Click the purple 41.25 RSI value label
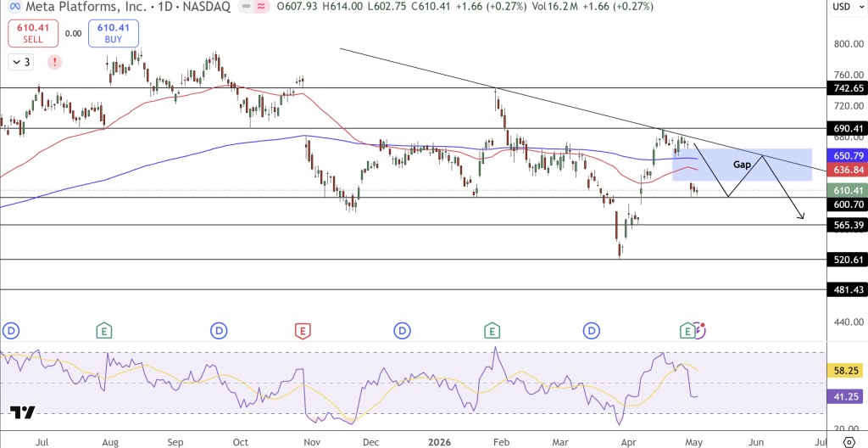Viewport: 868px width, 448px height. pyautogui.click(x=847, y=396)
